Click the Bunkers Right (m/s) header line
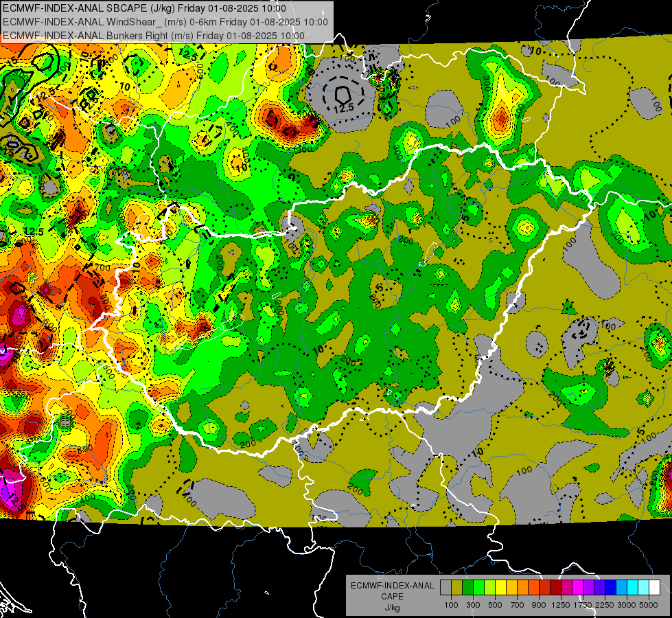Viewport: 672px width, 618px height. tap(154, 36)
